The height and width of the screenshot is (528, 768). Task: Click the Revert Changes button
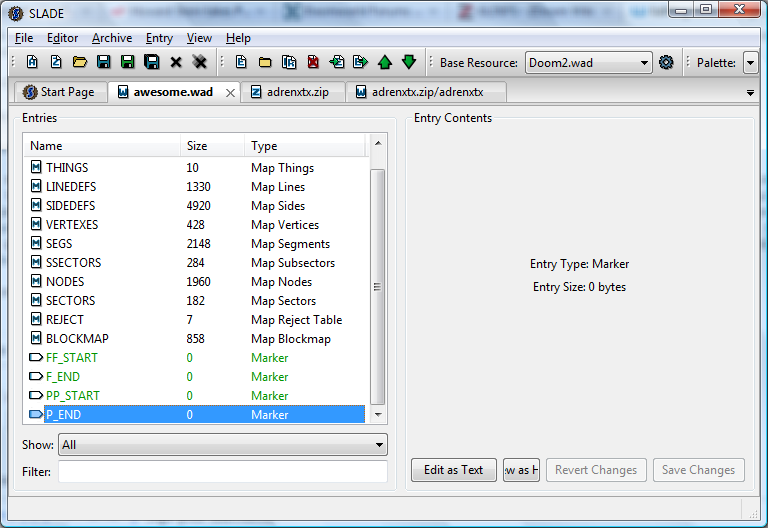tap(596, 470)
